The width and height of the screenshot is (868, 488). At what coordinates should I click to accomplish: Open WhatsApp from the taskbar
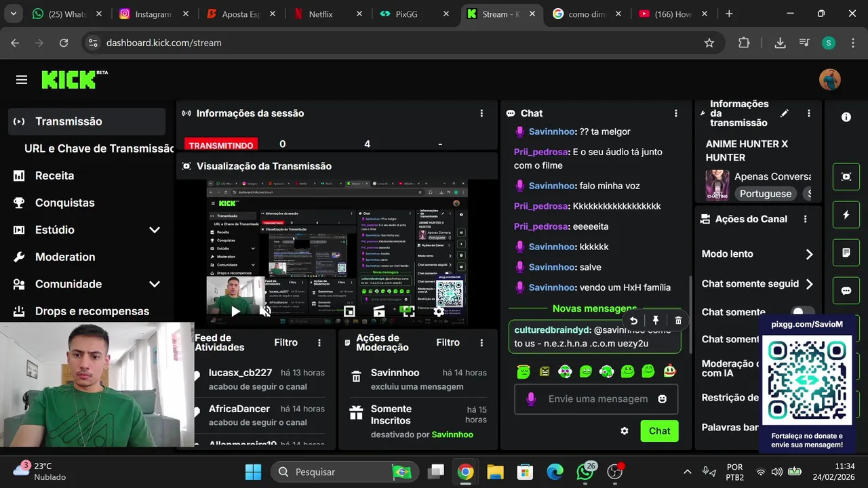pos(585,472)
